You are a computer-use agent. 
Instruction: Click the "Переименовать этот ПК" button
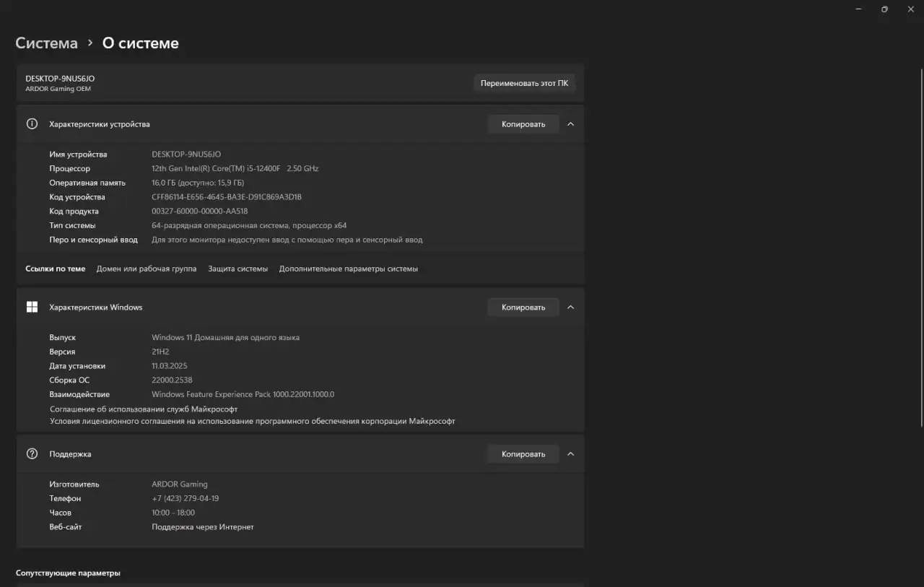click(524, 83)
